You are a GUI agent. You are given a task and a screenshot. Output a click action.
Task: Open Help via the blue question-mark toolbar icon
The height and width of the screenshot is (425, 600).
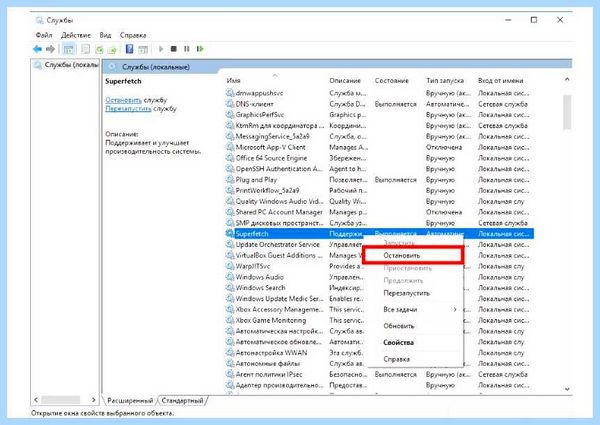tap(130, 49)
